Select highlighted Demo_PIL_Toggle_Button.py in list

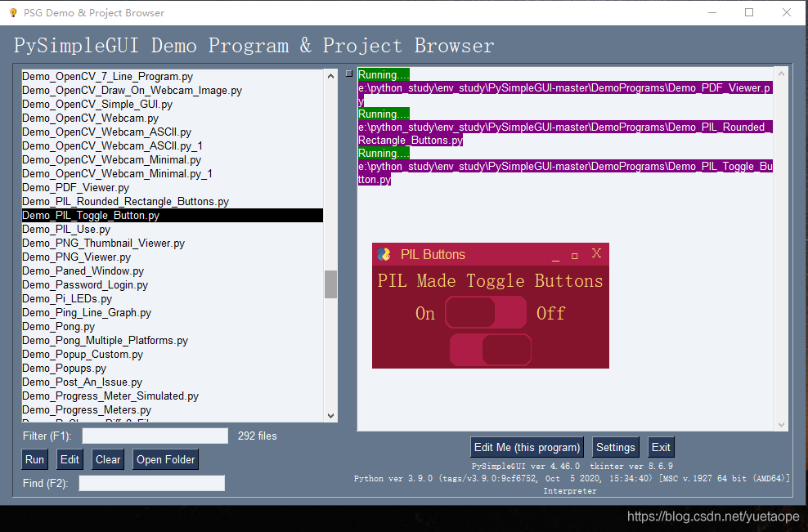[172, 215]
